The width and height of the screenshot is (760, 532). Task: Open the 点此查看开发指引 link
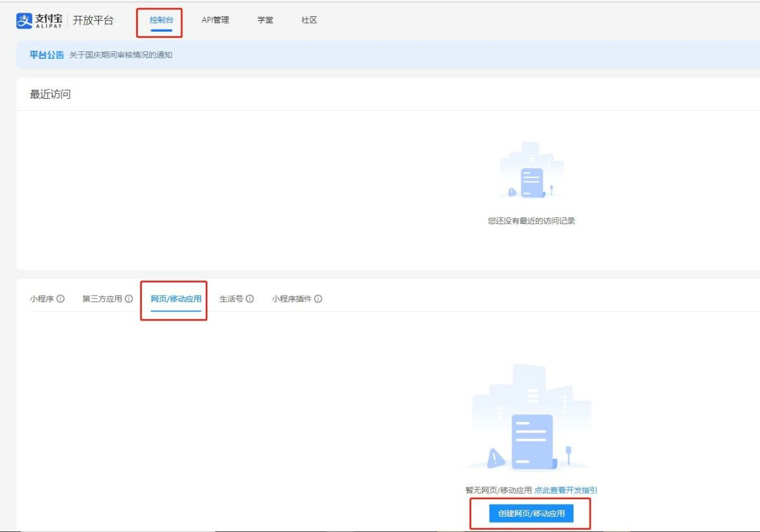[x=566, y=490]
